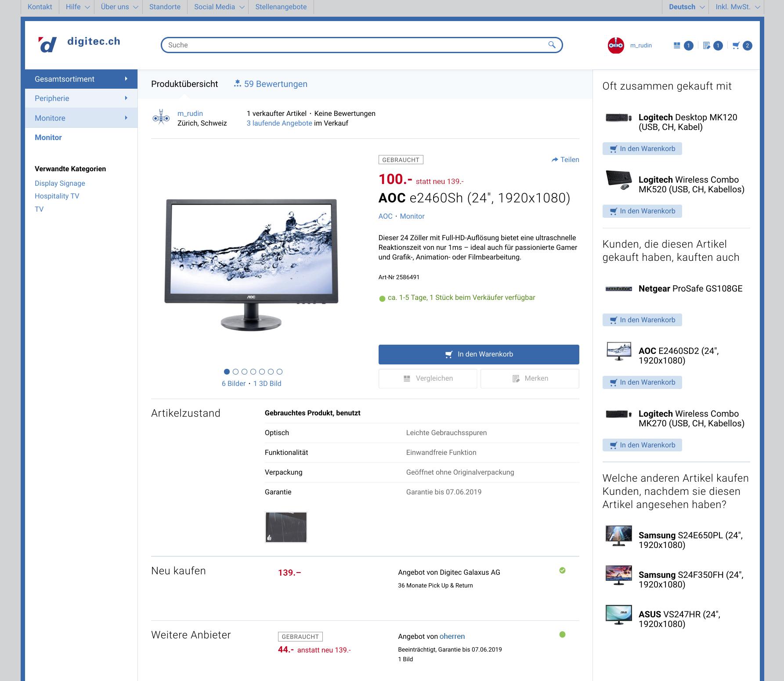Add Logitech Desktop MK120 to cart
The height and width of the screenshot is (681, 784).
click(x=642, y=149)
